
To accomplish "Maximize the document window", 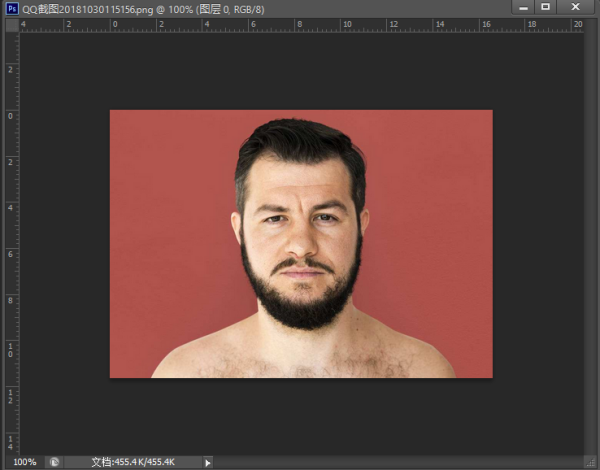I will (545, 7).
